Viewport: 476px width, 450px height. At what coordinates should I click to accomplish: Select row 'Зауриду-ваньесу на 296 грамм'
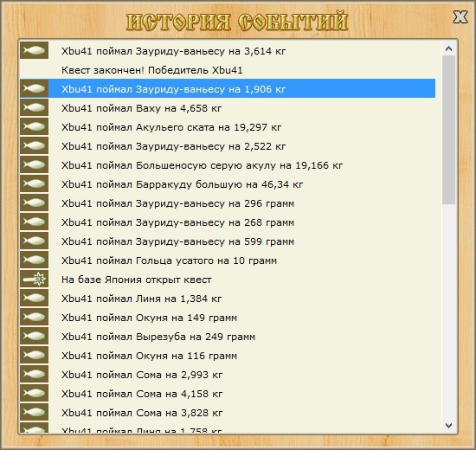[228, 202]
